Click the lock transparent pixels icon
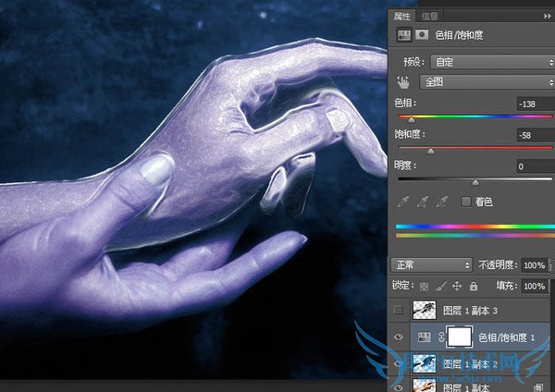Screen dimensions: 555x392 click(425, 288)
